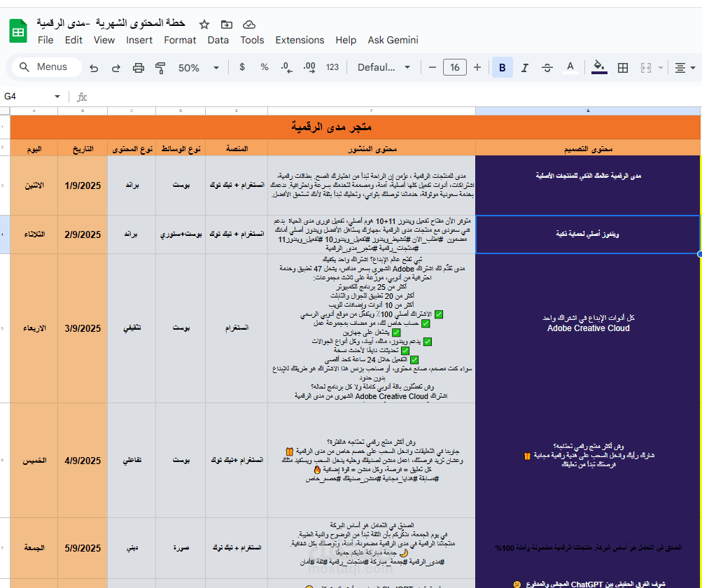The height and width of the screenshot is (588, 702).
Task: Select the header cell محتوى المنشور
Action: coord(372,148)
